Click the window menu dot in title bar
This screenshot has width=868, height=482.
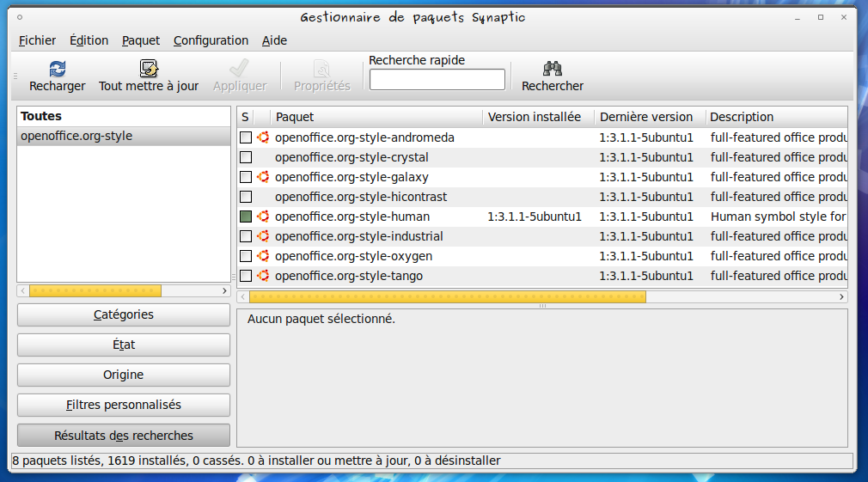(20, 17)
